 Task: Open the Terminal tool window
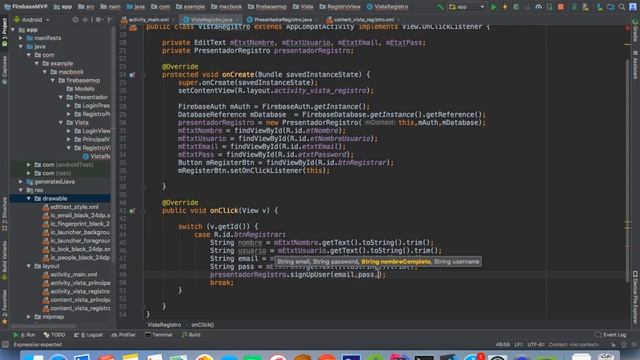(159, 335)
